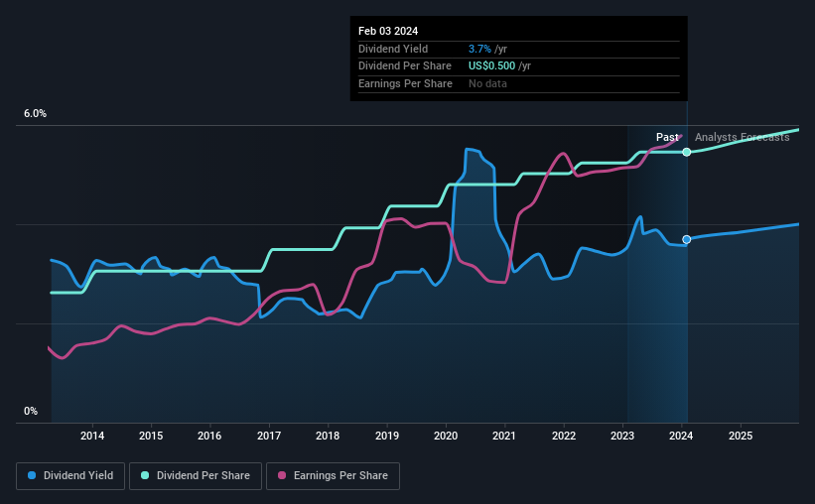
Task: Click the No data earnings value
Action: (x=487, y=83)
